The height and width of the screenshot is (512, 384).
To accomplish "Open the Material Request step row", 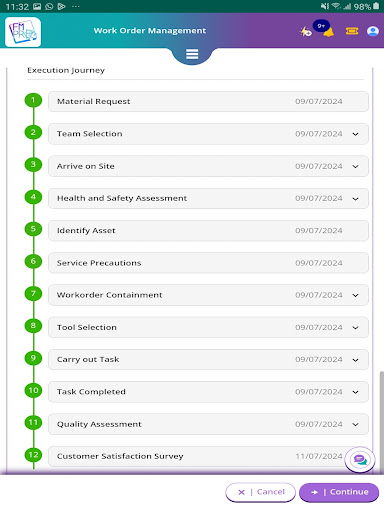I will pos(208,102).
